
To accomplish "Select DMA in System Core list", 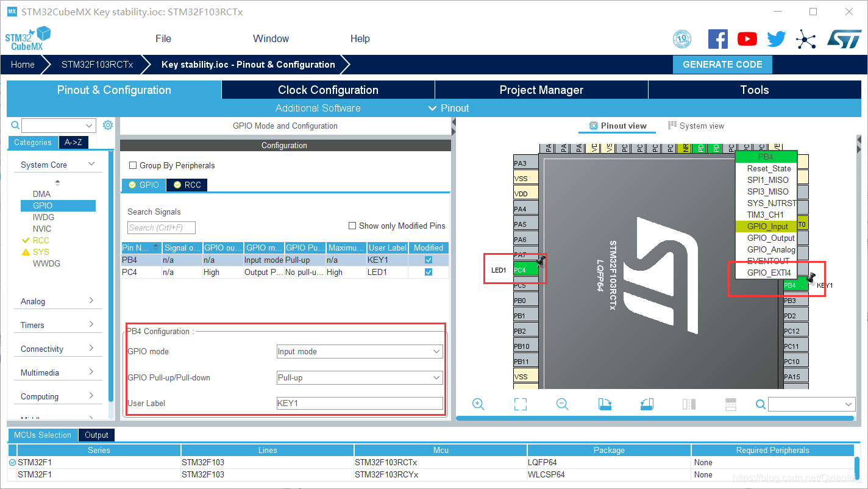I will pos(41,194).
